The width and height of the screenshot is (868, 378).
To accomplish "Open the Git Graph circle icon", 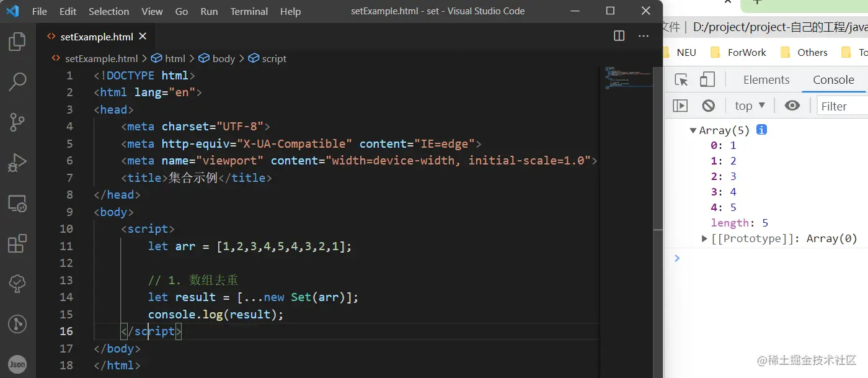I will [17, 324].
